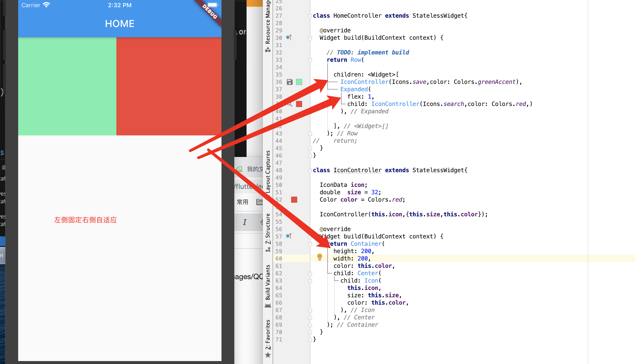Click the HOME title in the app bar
The height and width of the screenshot is (364, 635).
pyautogui.click(x=120, y=24)
